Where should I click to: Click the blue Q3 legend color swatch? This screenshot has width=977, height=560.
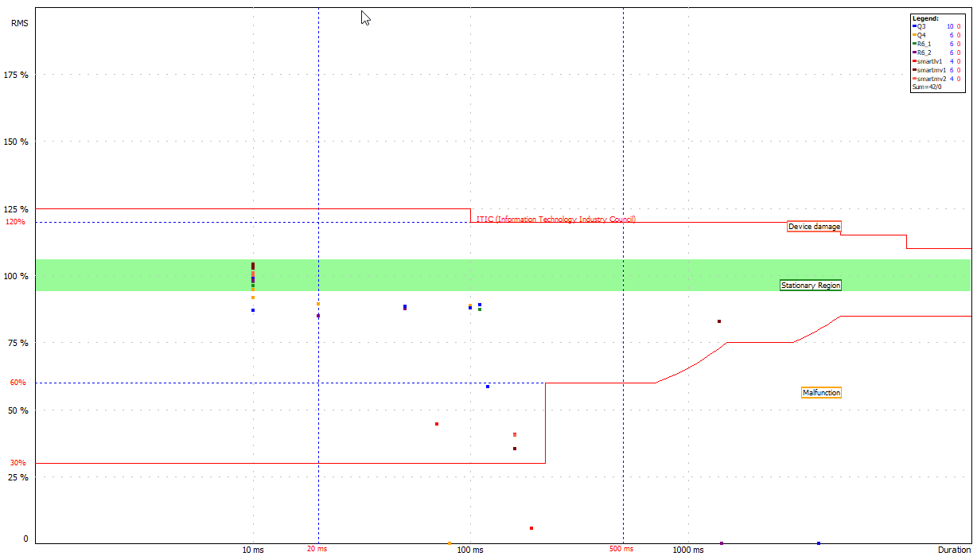coord(914,26)
